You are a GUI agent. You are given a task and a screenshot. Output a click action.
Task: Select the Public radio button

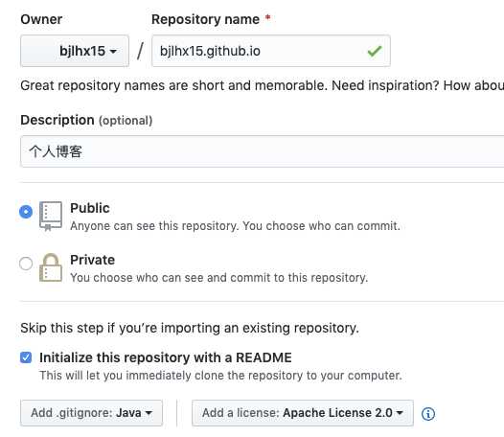coord(26,212)
